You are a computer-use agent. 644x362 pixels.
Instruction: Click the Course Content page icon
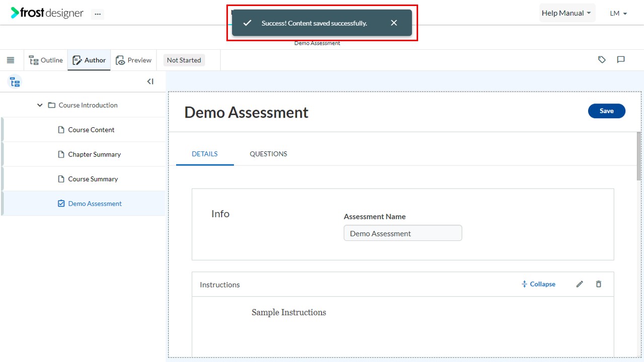pyautogui.click(x=61, y=130)
